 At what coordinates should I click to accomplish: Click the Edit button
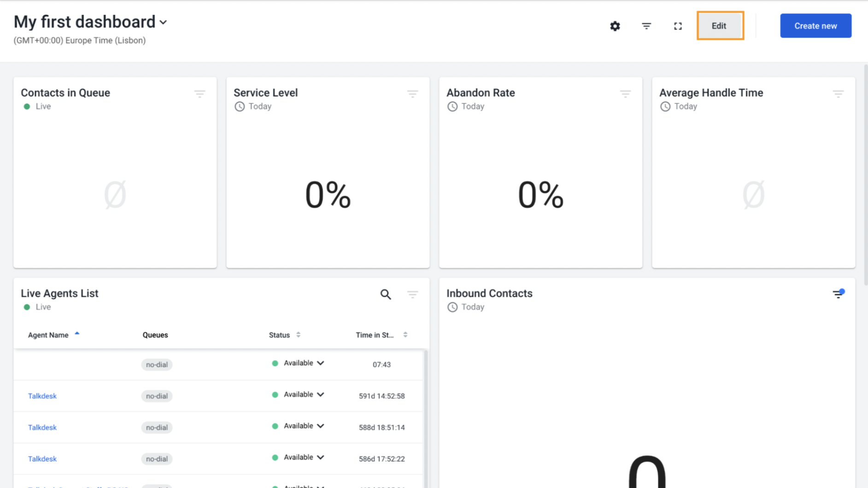pyautogui.click(x=720, y=26)
